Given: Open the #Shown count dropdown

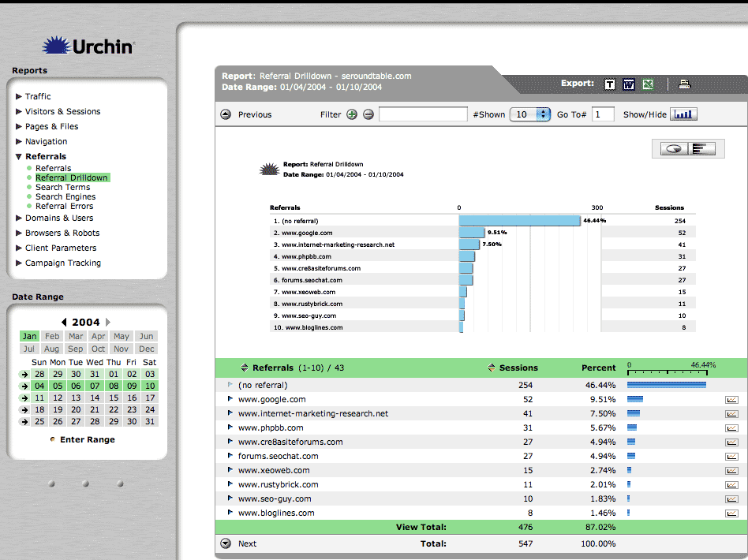Looking at the screenshot, I should (x=530, y=114).
